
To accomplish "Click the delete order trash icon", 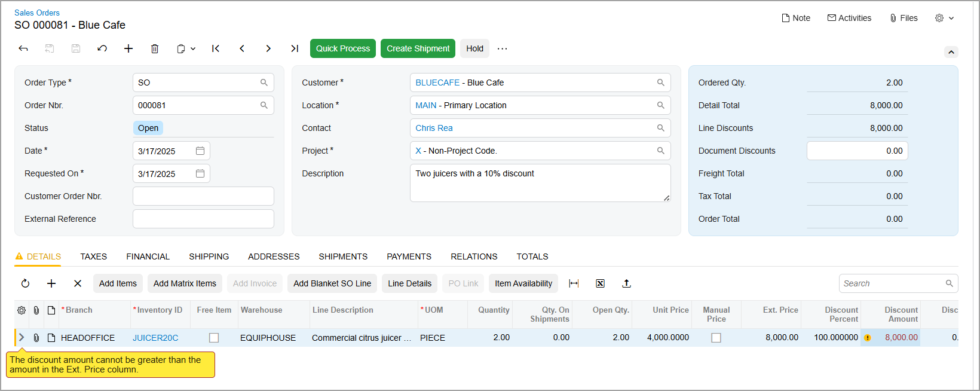I will (x=155, y=48).
